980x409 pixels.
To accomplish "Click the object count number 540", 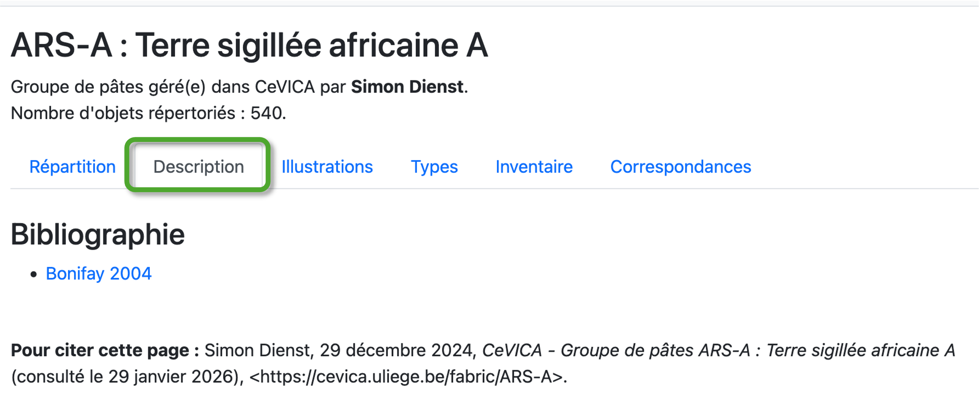I will 267,113.
